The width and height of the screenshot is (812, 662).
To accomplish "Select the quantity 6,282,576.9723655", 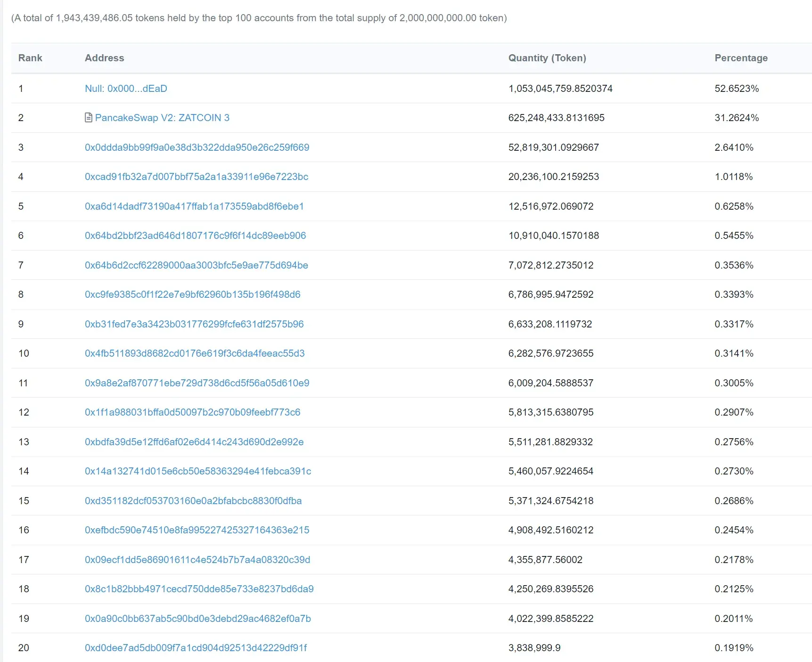I will pos(551,353).
